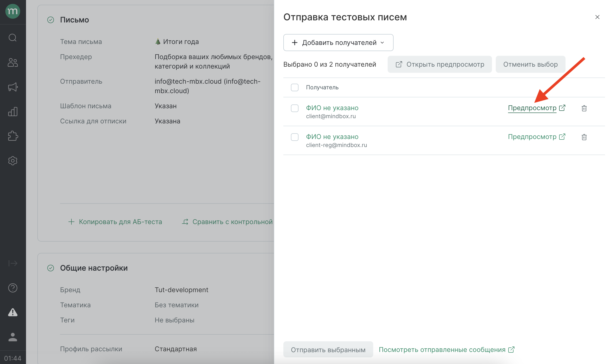Image resolution: width=614 pixels, height=364 pixels.
Task: Click the sender info@tech-mbx.cloud text
Action: tap(207, 86)
